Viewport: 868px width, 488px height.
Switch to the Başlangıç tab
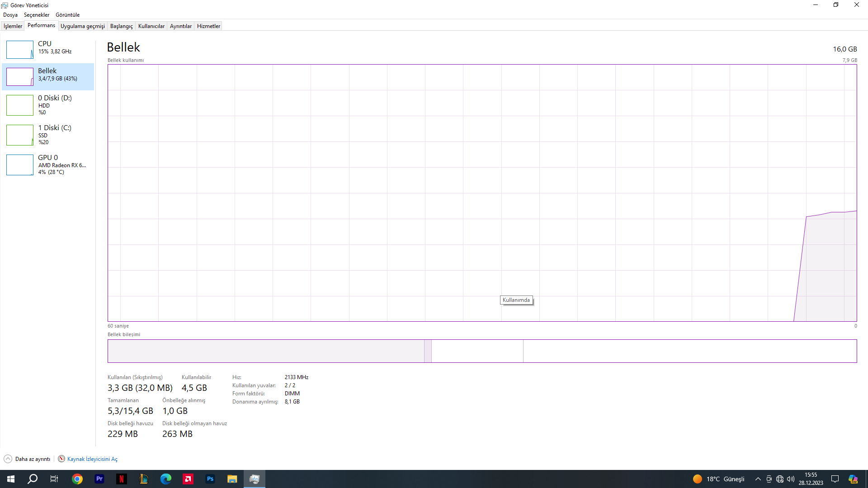[x=121, y=26]
